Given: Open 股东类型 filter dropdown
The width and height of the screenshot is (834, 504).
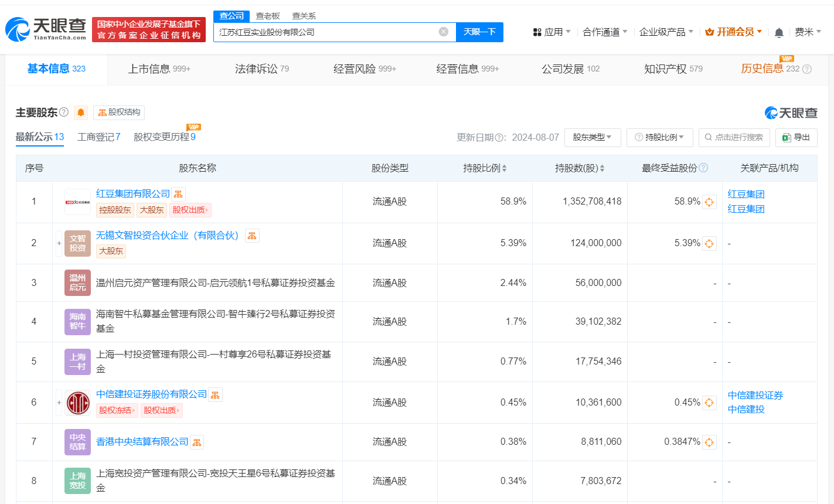Looking at the screenshot, I should [x=593, y=137].
